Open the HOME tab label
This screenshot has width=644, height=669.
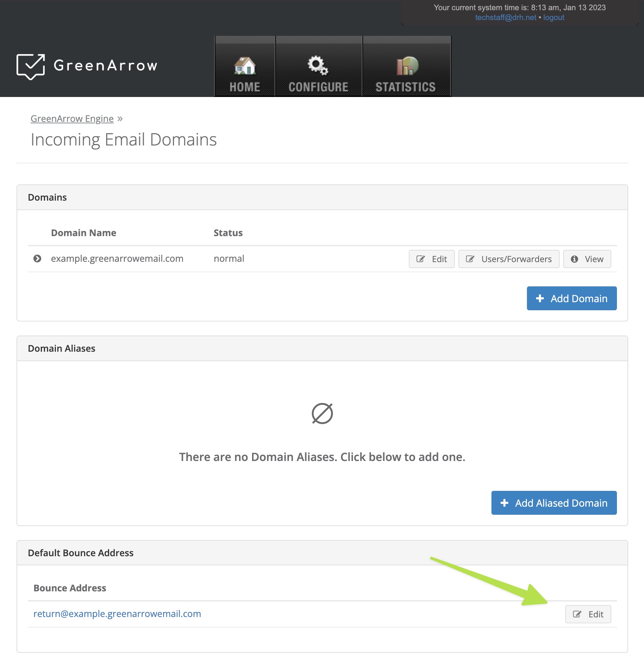coord(245,87)
